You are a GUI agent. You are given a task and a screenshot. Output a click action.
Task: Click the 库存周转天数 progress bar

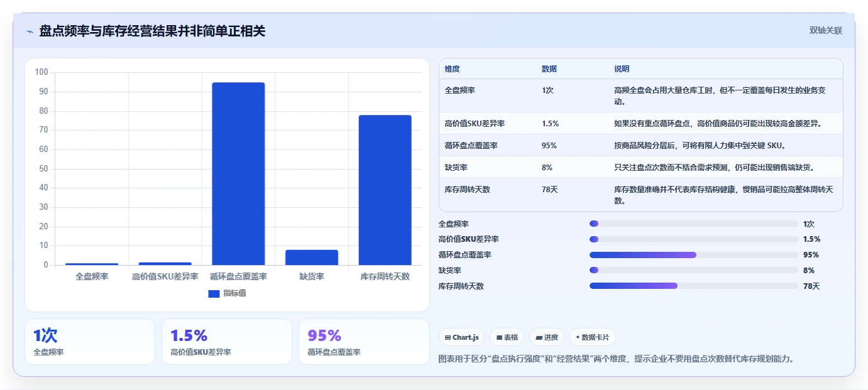tap(693, 286)
